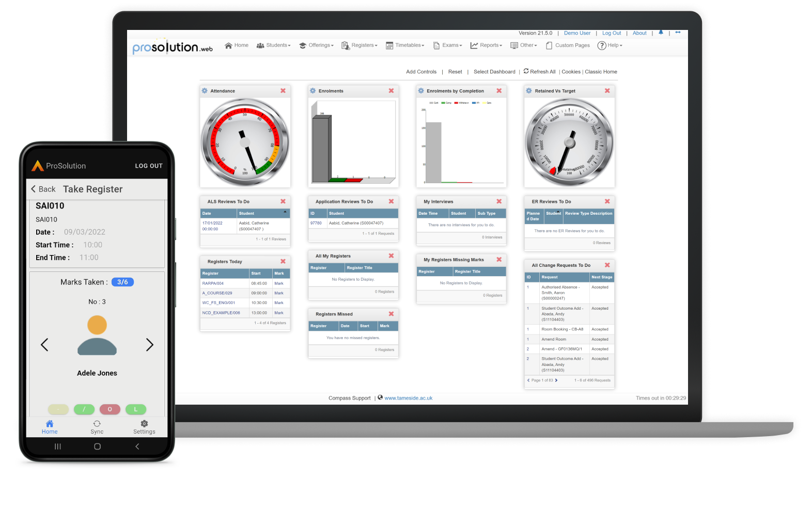Go to Custom Pages menu item

click(x=568, y=45)
